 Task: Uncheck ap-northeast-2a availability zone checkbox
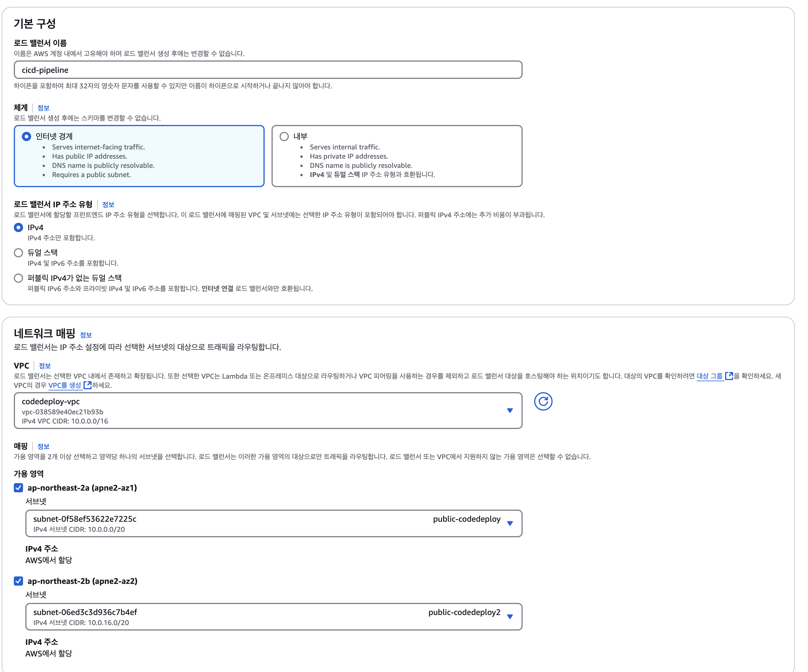(18, 488)
